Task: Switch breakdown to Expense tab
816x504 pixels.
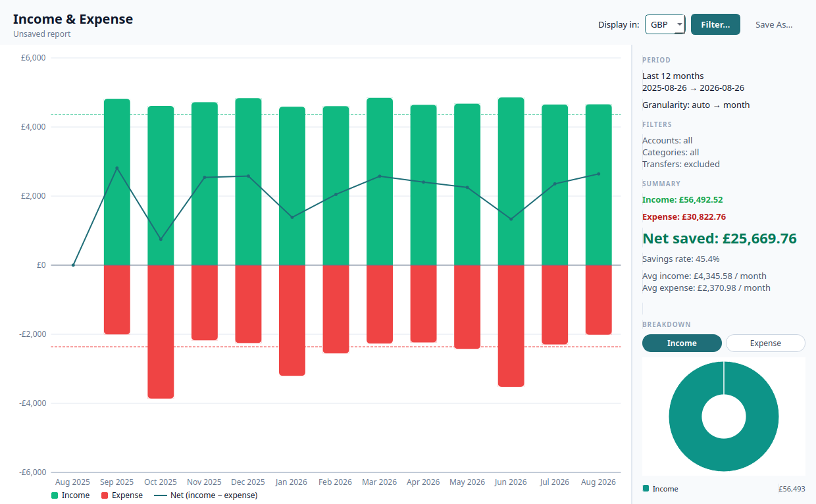Action: click(765, 343)
